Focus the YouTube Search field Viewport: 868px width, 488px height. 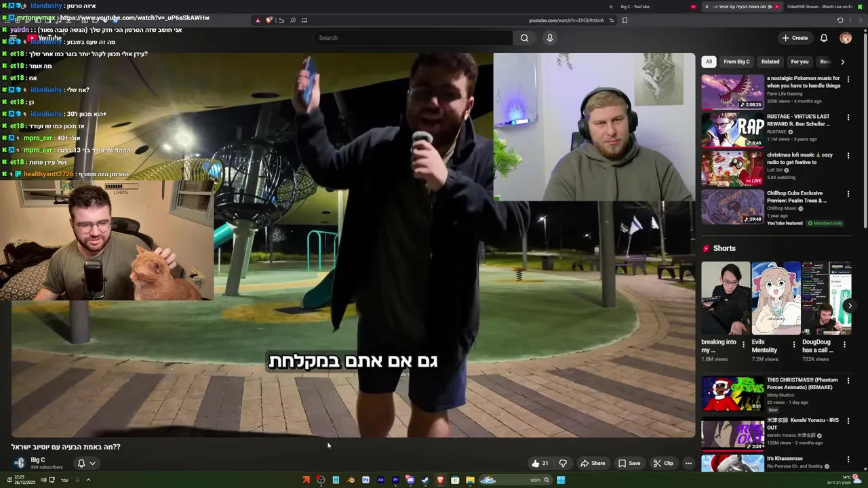click(x=414, y=38)
